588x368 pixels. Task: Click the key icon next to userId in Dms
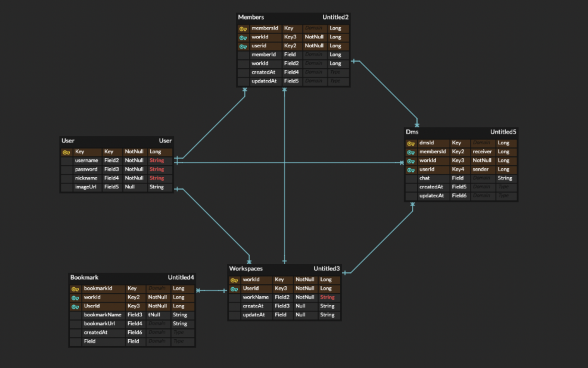click(x=411, y=170)
